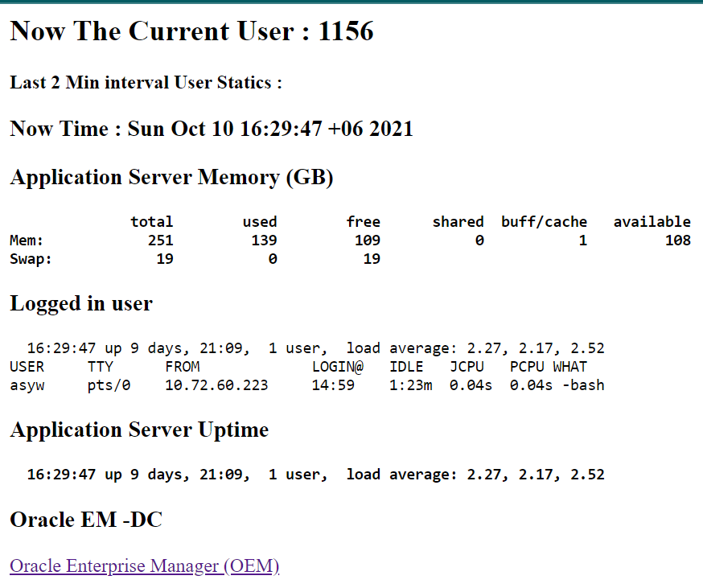
Task: Open the Oracle Enterprise Manager (OEM) link
Action: pos(144,566)
